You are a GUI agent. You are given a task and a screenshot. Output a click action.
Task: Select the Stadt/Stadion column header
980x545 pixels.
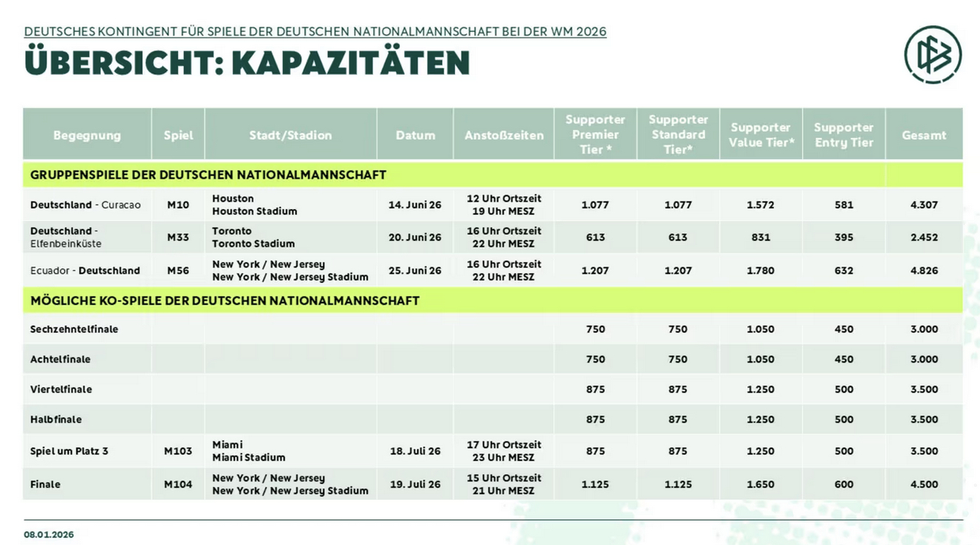click(x=290, y=135)
